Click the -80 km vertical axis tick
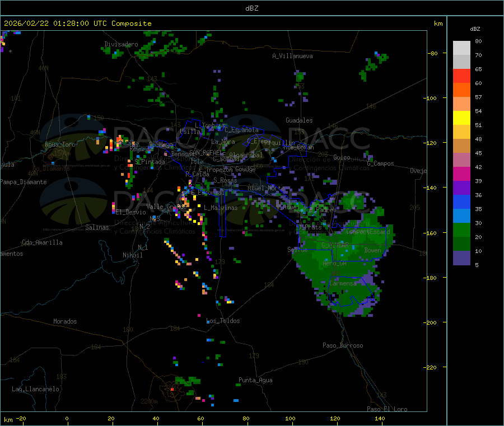Viewport: 504px width, 426px height. click(x=433, y=53)
